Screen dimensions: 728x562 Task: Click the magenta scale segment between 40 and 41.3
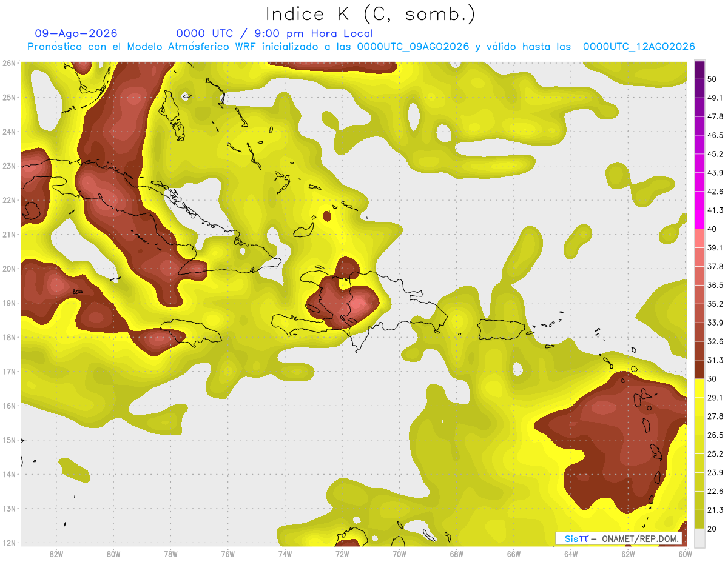tap(700, 219)
